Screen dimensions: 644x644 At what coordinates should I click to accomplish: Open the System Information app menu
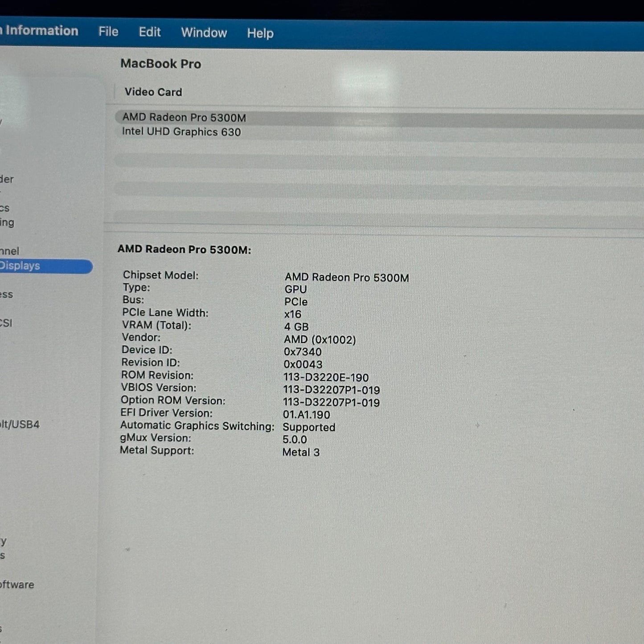click(39, 31)
